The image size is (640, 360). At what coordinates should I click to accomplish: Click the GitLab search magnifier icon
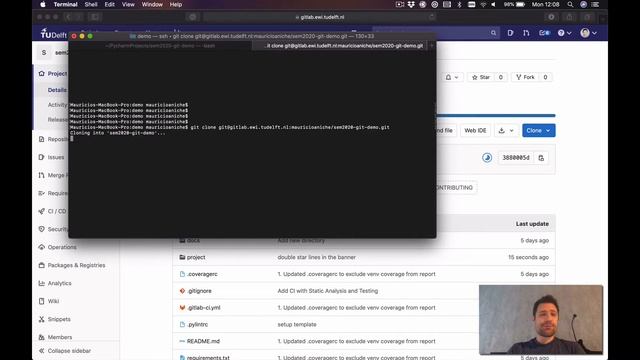(493, 33)
